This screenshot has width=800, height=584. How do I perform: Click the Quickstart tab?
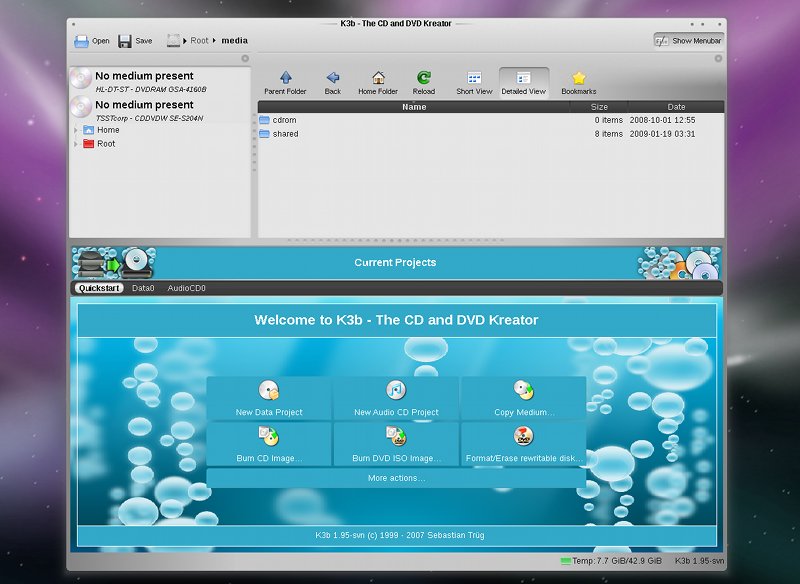point(99,288)
